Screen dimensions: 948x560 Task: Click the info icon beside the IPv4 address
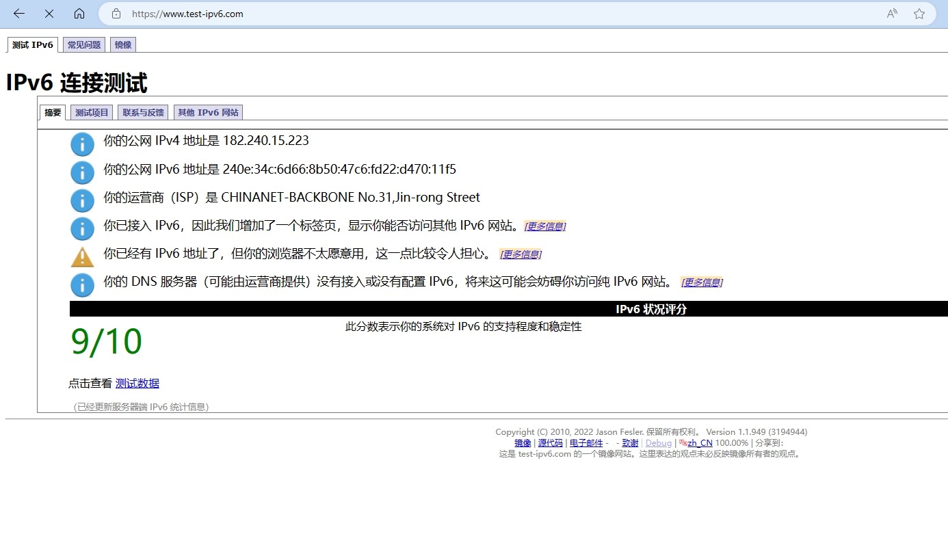tap(82, 144)
